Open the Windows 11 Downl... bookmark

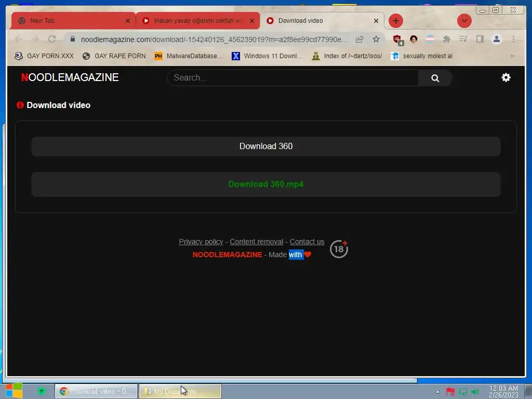pyautogui.click(x=267, y=56)
